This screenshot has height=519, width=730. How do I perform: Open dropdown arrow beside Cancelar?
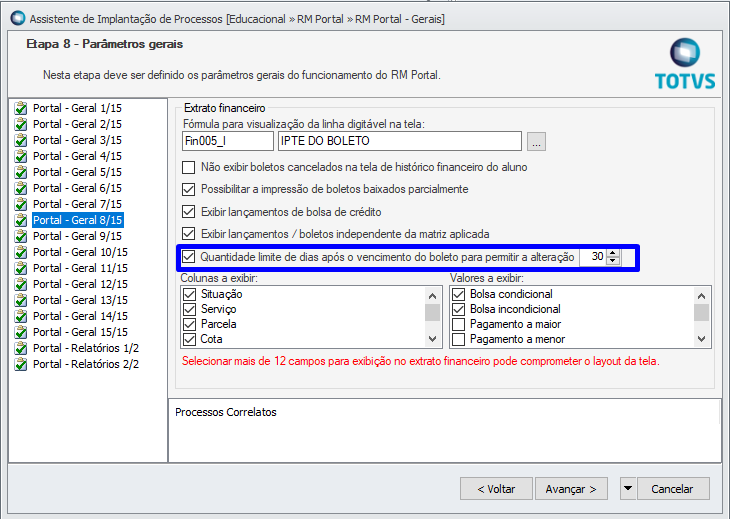click(628, 489)
